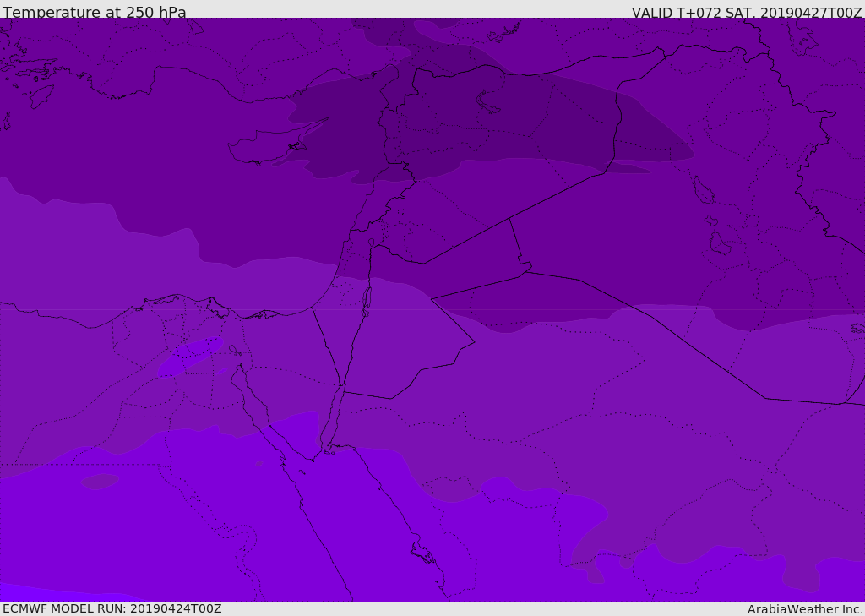The image size is (865, 616).
Task: Click the 'ECMWF MODEL RUN: 20190424T00Z' footer text
Action: [x=112, y=608]
